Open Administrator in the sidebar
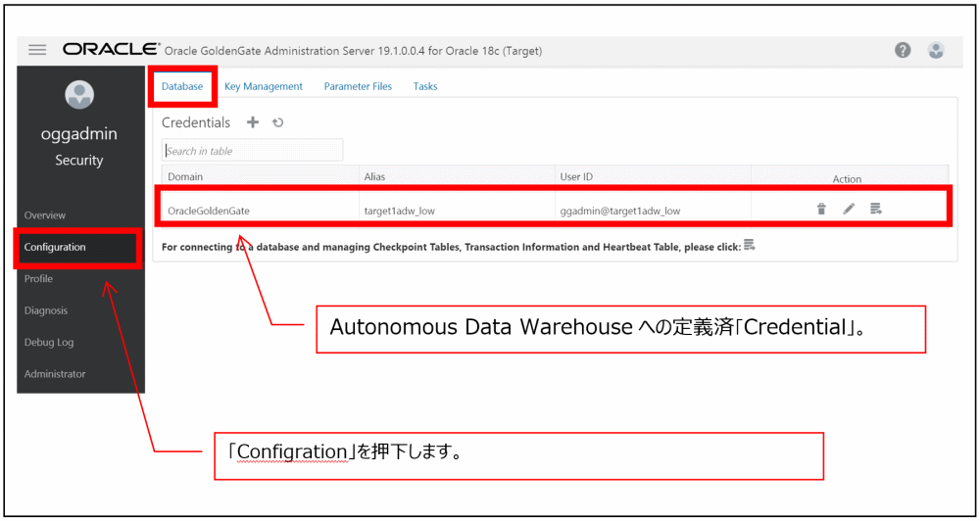Image resolution: width=980 pixels, height=521 pixels. (x=55, y=374)
